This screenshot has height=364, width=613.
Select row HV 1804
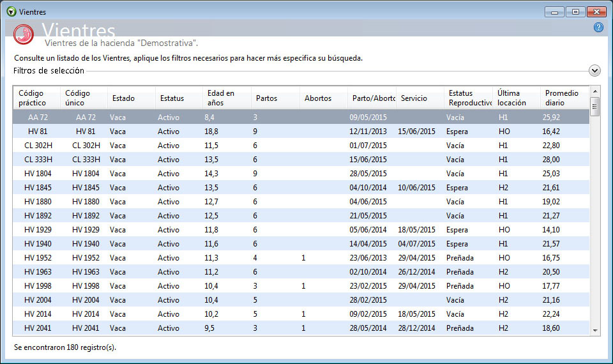pos(301,174)
